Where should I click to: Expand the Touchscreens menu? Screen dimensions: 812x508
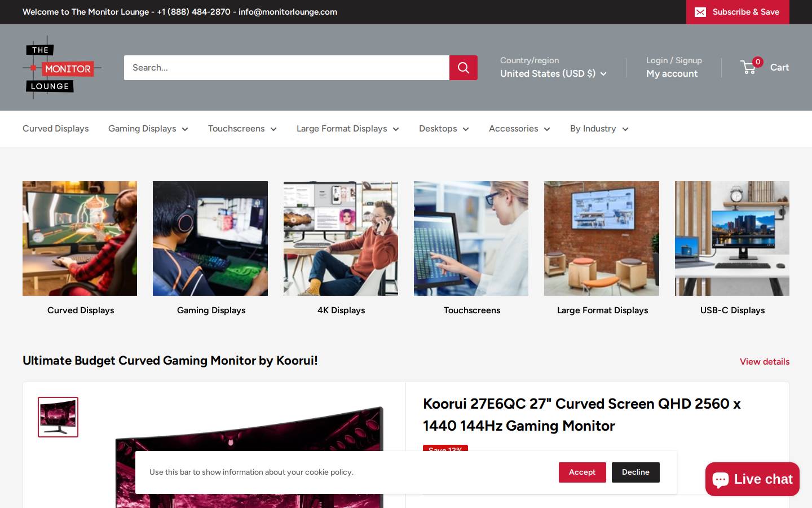(x=242, y=129)
